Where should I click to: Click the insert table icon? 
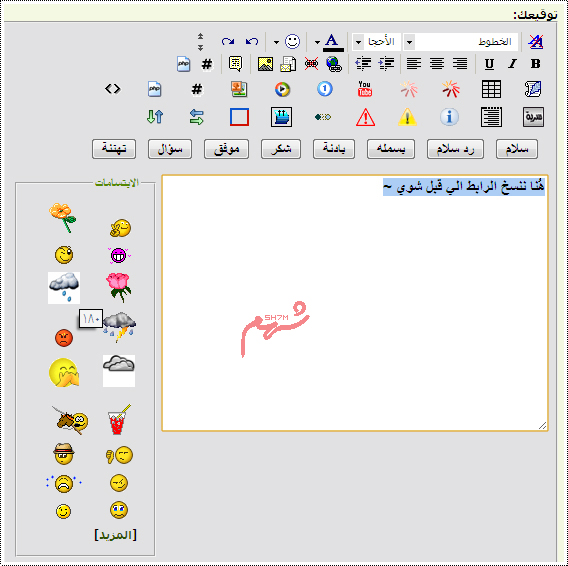pos(491,89)
